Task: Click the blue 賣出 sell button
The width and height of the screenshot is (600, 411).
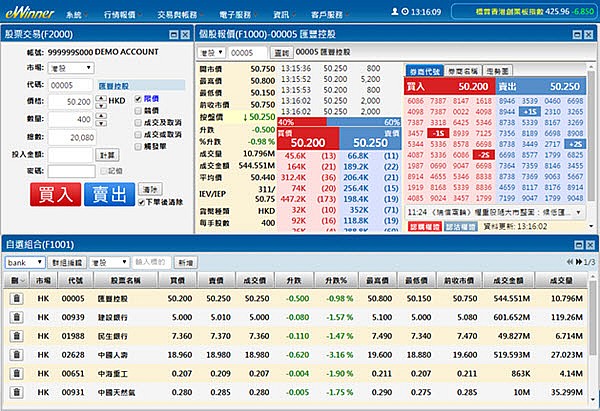Action: click(x=109, y=194)
